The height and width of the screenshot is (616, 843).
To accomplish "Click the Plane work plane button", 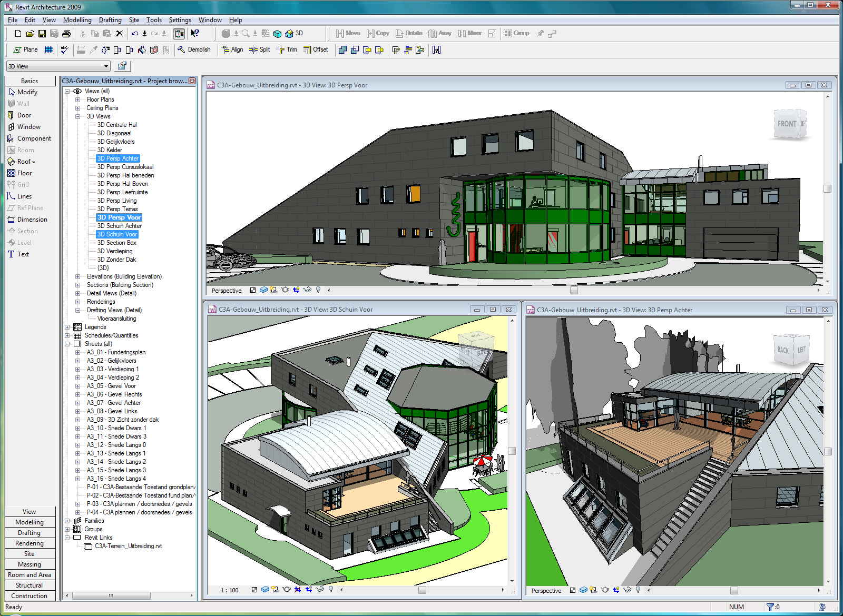I will coord(25,49).
